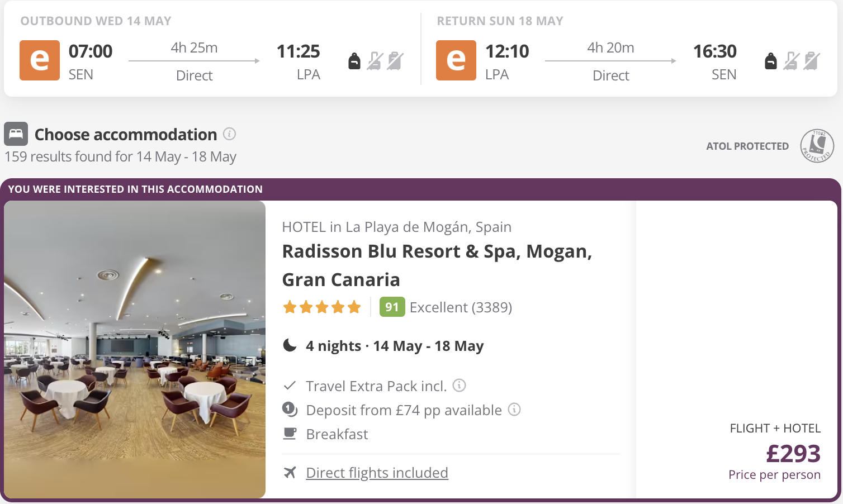Open Travel Extra Pack info icon
This screenshot has width=843, height=504.
pos(459,386)
